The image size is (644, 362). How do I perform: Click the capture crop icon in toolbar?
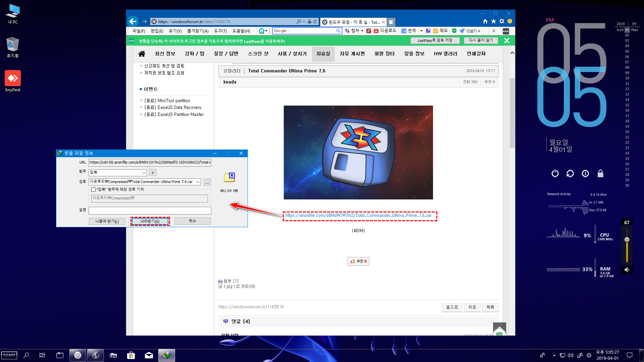347,31
